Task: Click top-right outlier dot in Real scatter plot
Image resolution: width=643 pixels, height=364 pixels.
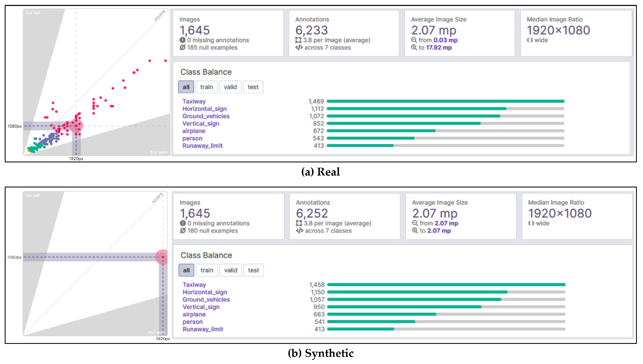Action: click(x=165, y=61)
